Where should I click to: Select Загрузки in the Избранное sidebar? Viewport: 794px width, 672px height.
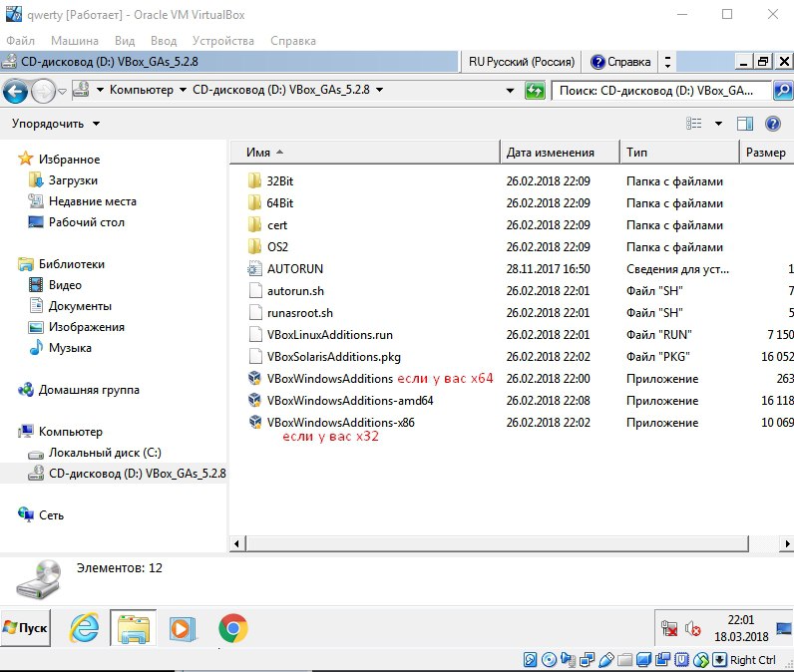(63, 180)
